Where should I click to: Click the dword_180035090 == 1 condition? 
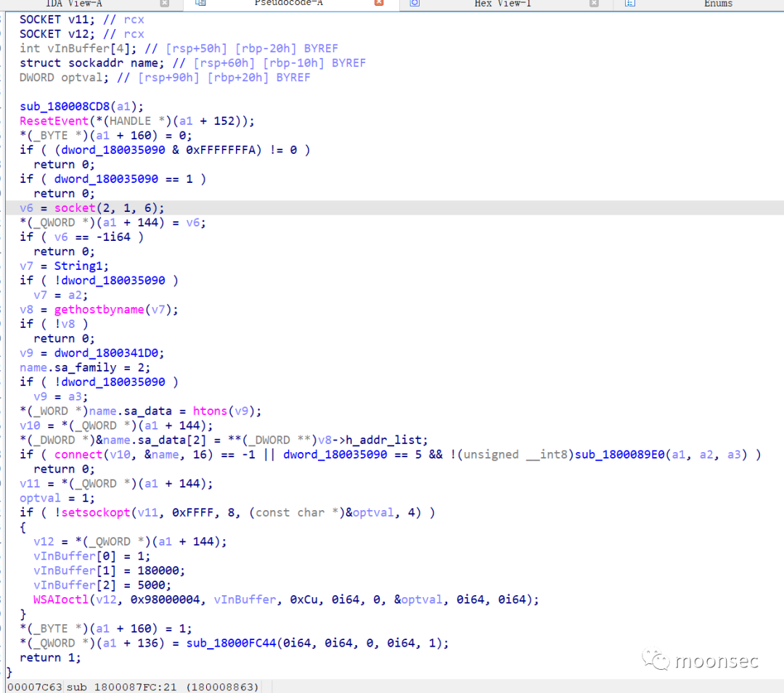[123, 179]
